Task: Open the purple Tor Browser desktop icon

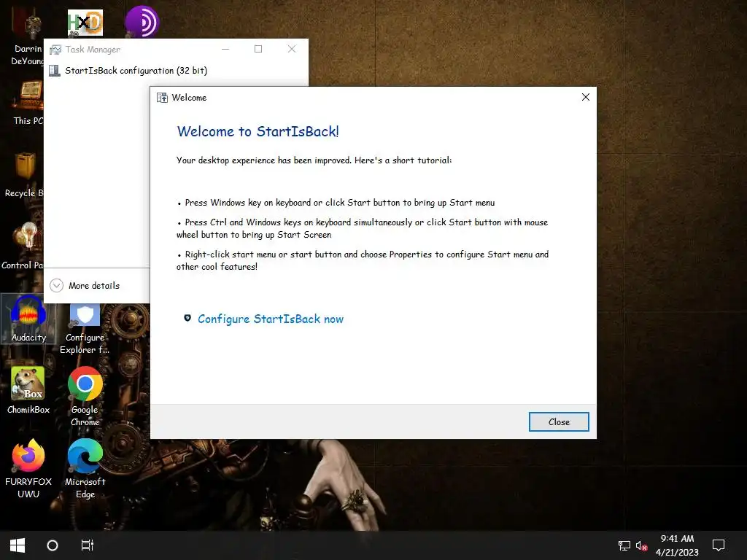Action: 142,21
